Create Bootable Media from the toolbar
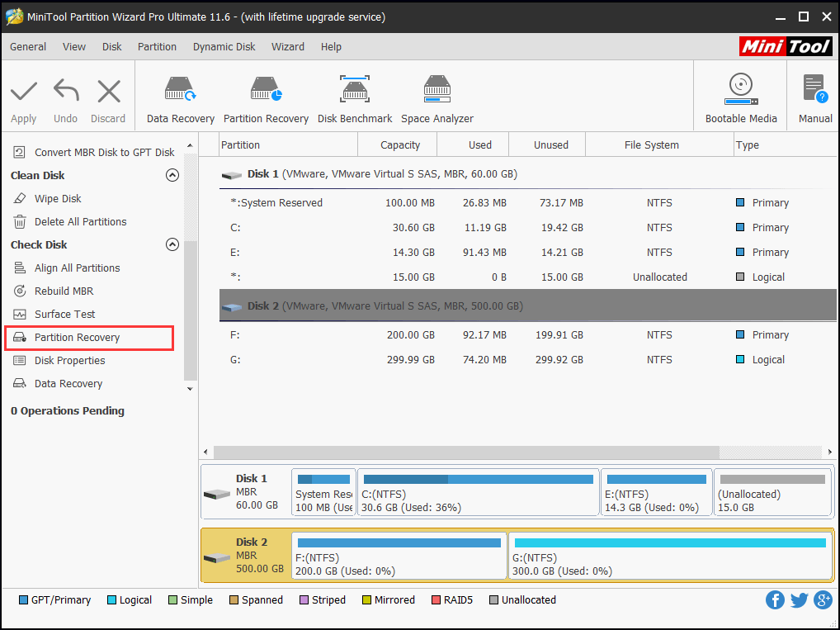 741,98
